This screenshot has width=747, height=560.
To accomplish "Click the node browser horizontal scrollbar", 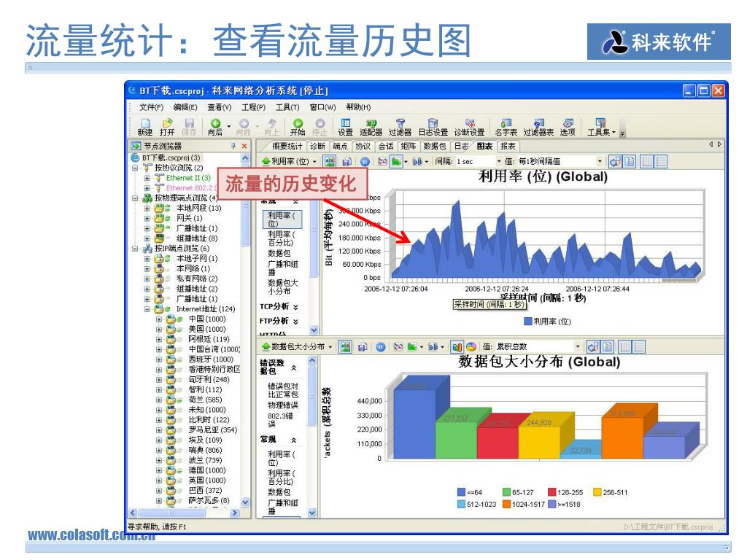I will tap(183, 513).
